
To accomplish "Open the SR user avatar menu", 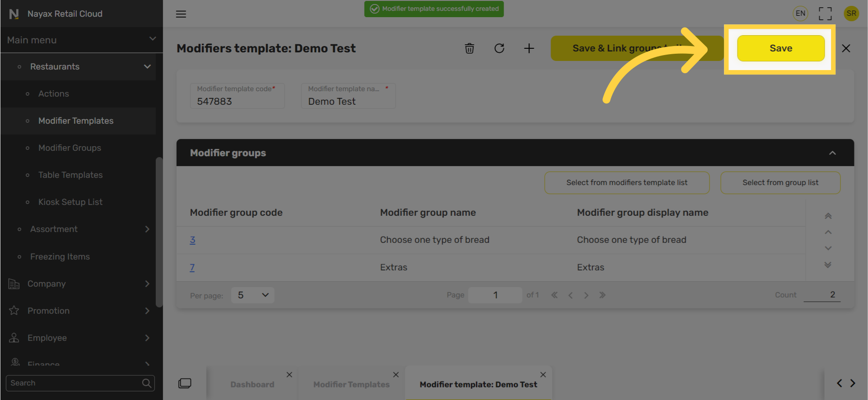I will (851, 14).
